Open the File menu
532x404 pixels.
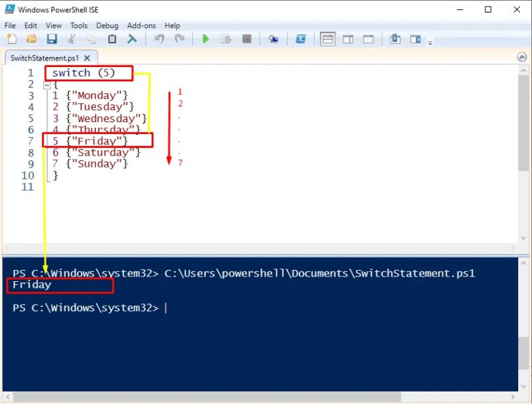(10, 26)
